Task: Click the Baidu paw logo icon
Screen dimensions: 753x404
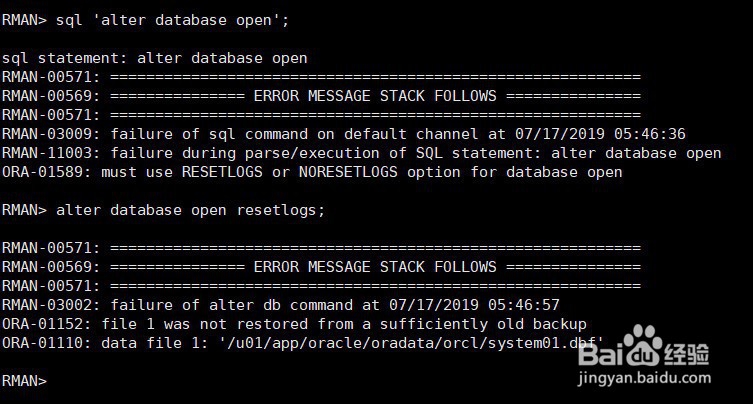Action: click(643, 345)
